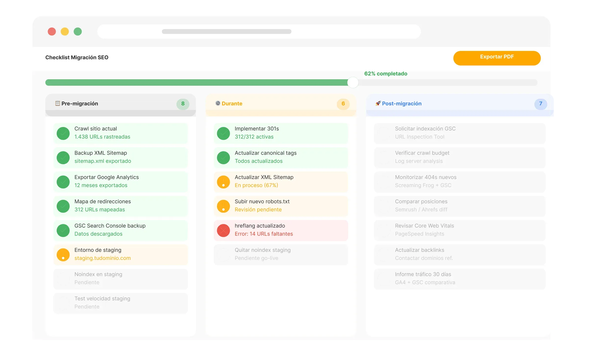Click 'Checklist Migración SEO' title
The width and height of the screenshot is (591, 364).
pyautogui.click(x=77, y=58)
